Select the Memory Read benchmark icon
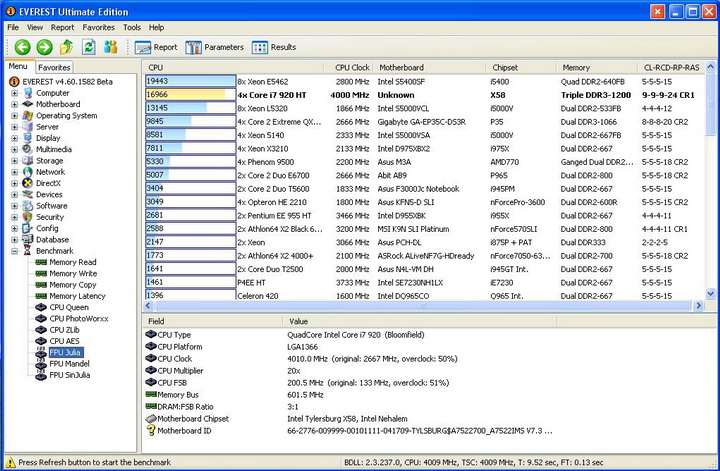Viewport: 720px width, 471px height. coord(41,262)
